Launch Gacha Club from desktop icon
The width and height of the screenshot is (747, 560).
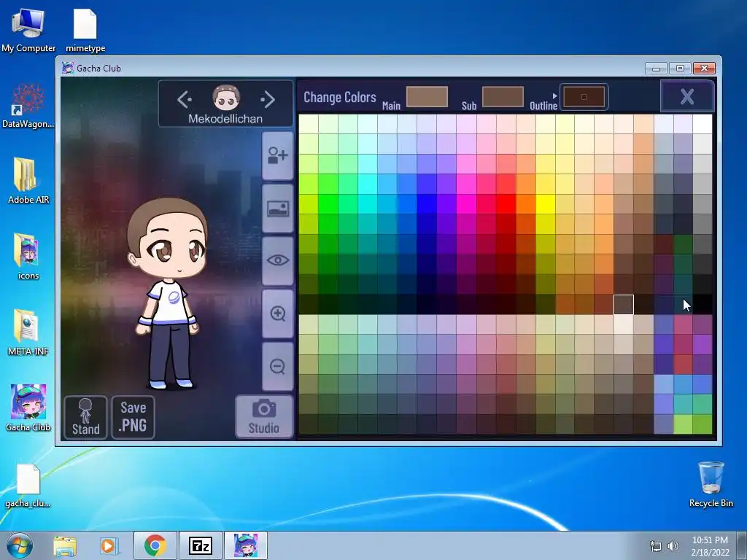tap(28, 408)
